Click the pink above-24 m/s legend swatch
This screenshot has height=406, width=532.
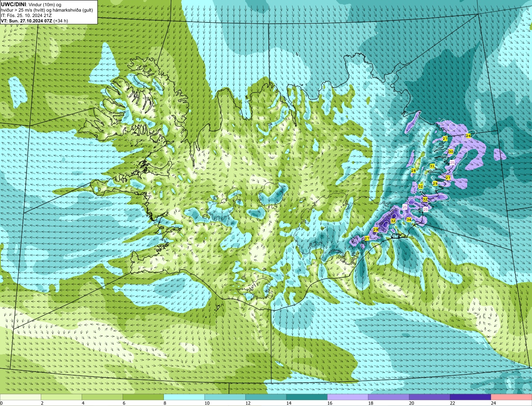tap(512, 397)
